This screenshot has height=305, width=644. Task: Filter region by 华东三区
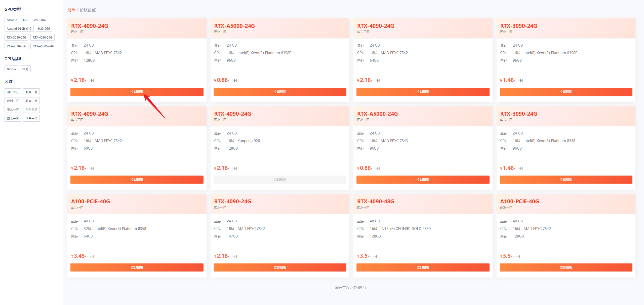pos(31,110)
